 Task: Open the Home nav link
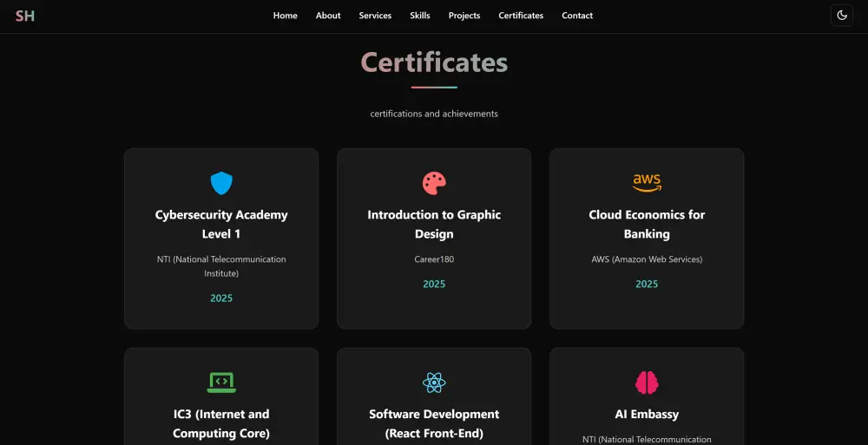pos(285,16)
